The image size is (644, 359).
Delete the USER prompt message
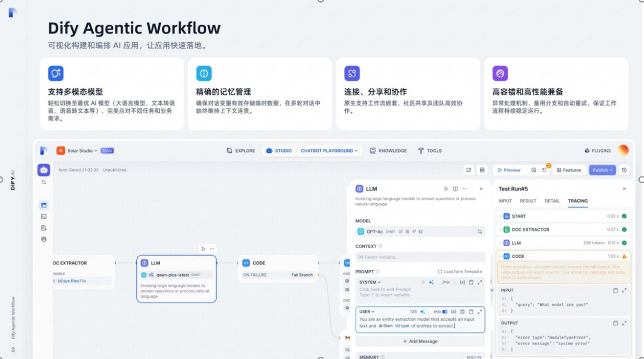pyautogui.click(x=462, y=312)
